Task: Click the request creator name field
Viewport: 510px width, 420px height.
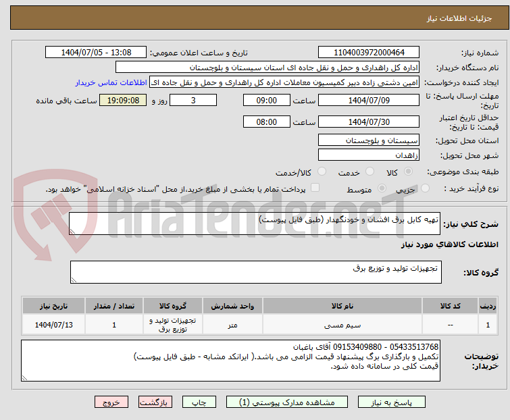Action: click(284, 82)
